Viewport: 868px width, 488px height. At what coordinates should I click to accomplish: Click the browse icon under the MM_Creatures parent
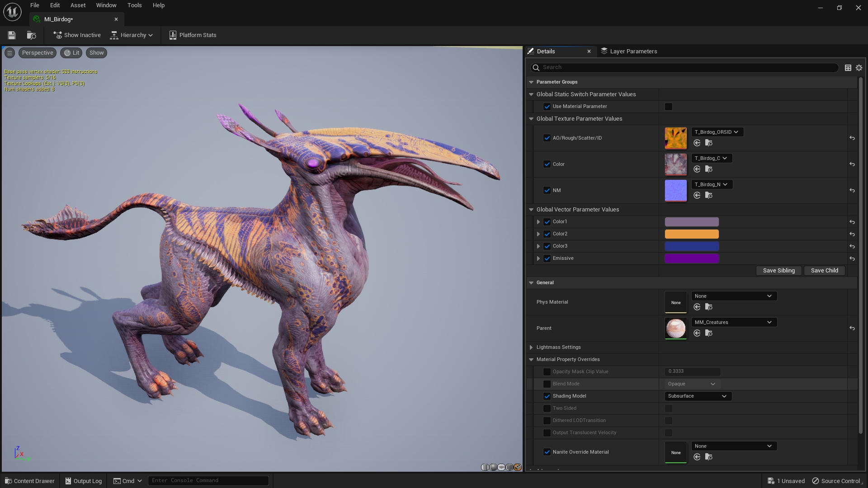pos(709,333)
